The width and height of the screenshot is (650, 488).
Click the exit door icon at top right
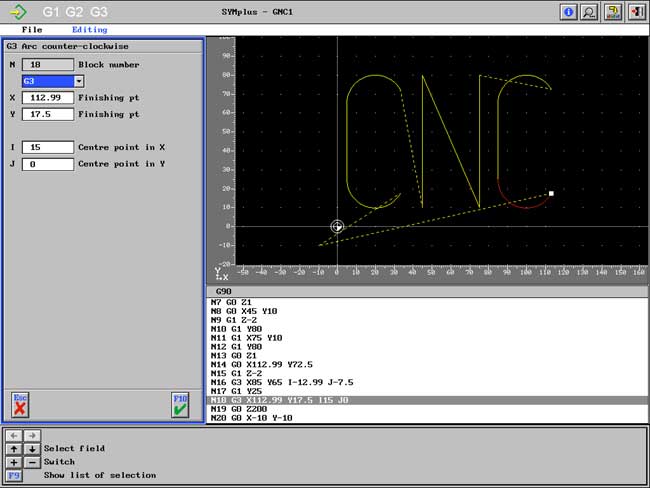(635, 12)
